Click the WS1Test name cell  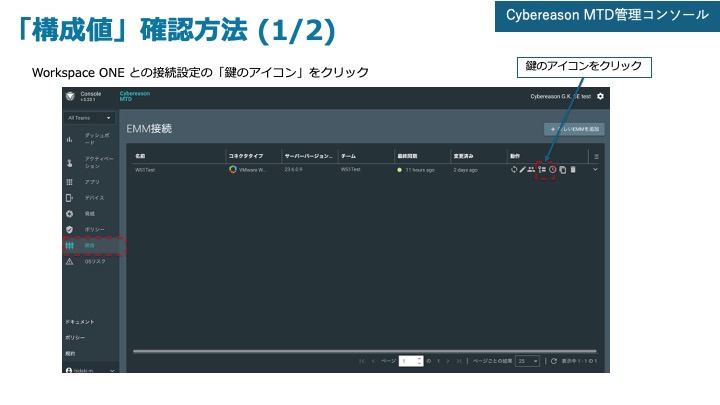[145, 170]
